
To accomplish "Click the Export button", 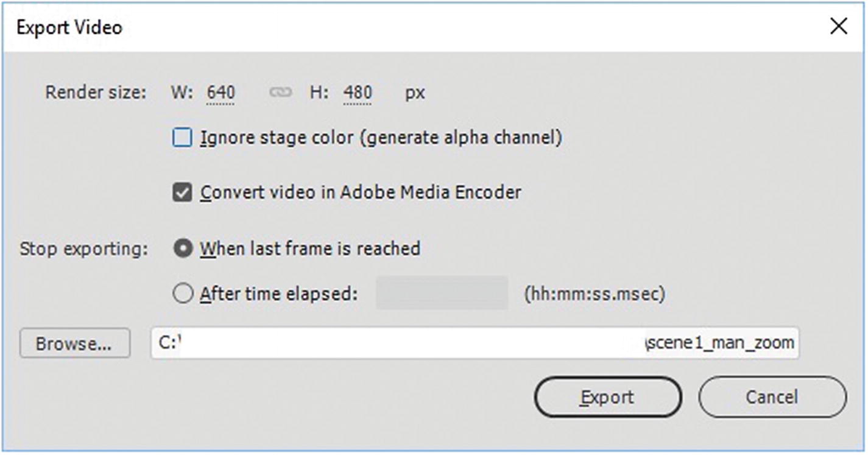I will [x=607, y=398].
